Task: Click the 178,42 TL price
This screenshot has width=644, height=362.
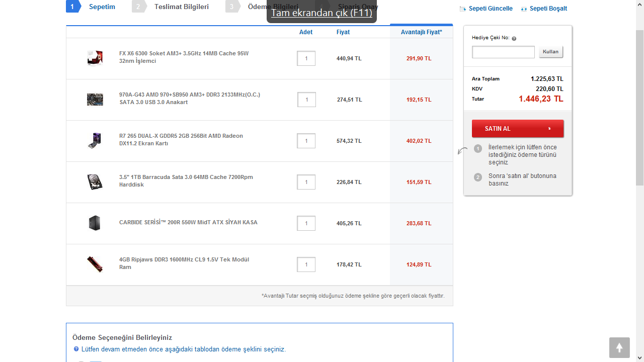Action: pyautogui.click(x=349, y=264)
